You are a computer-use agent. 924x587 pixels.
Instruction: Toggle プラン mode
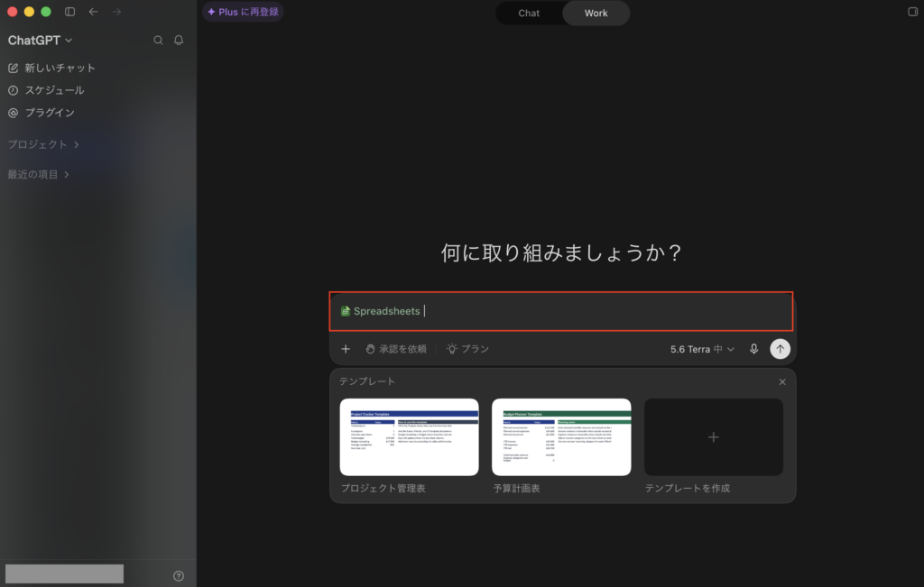click(468, 349)
